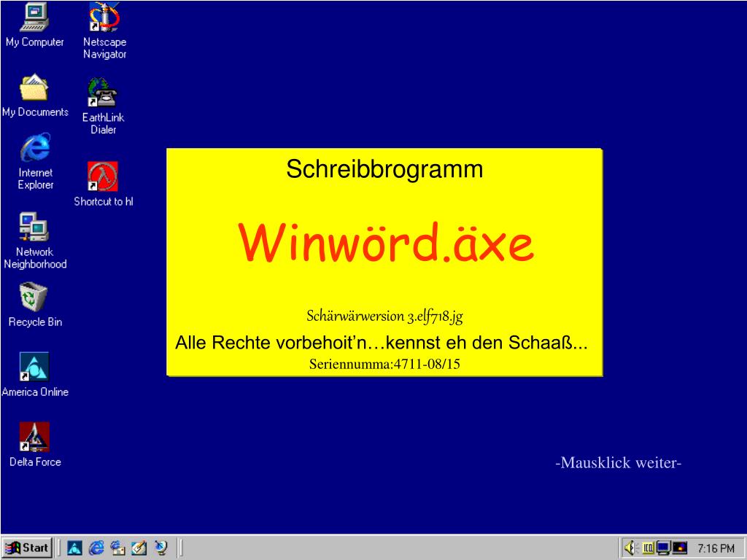The width and height of the screenshot is (747, 560).
Task: Click the Seriennumma:4711-08/15 text
Action: 384,365
